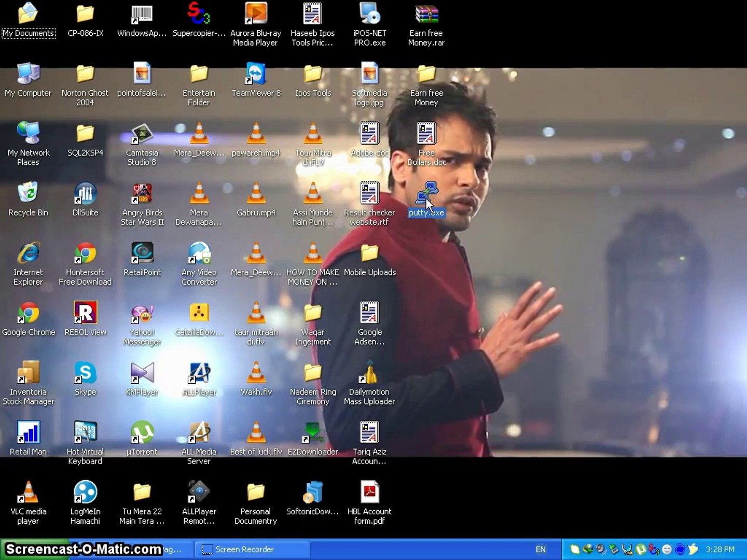Image resolution: width=747 pixels, height=560 pixels.
Task: Select the Camtasia Studio 8 icon
Action: [x=142, y=134]
